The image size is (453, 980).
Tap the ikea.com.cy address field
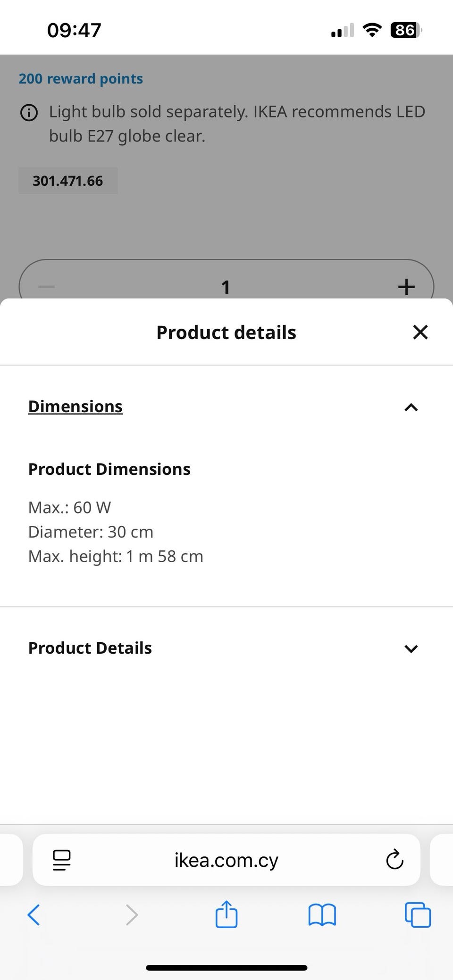tap(226, 860)
